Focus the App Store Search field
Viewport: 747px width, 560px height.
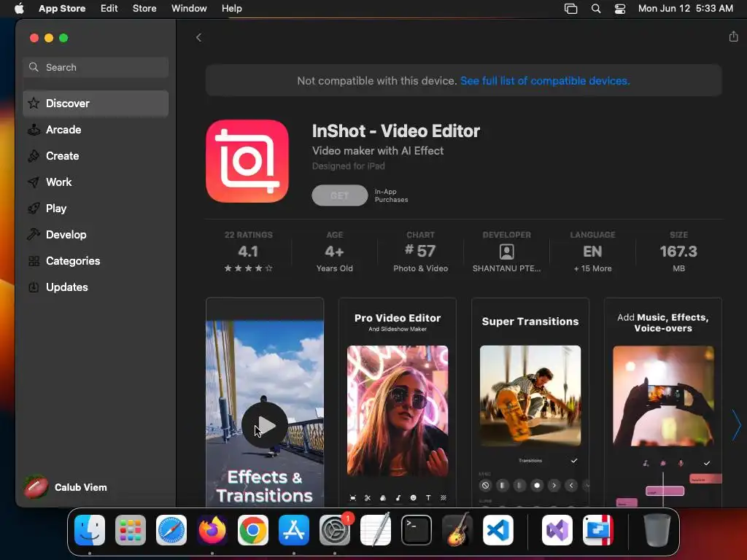click(x=96, y=67)
